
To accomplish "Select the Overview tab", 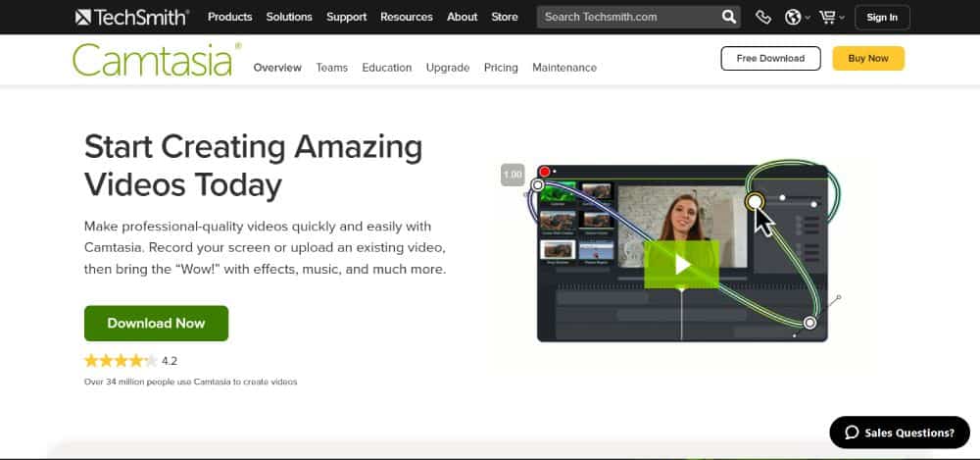I will [x=277, y=68].
